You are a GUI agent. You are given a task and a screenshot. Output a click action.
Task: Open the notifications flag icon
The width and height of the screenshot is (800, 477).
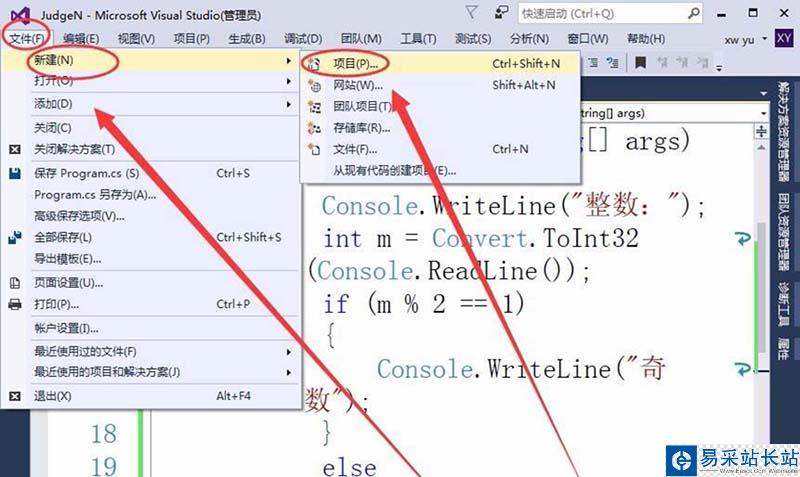click(471, 13)
